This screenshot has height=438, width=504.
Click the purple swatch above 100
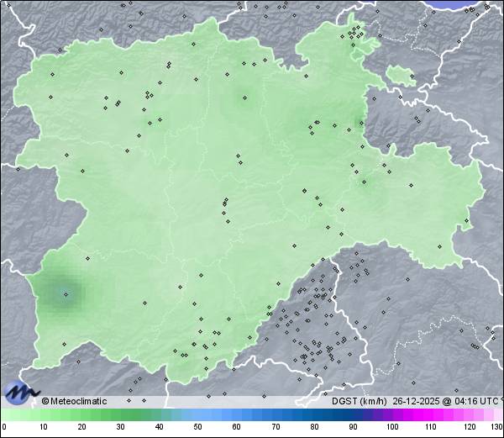[391, 414]
